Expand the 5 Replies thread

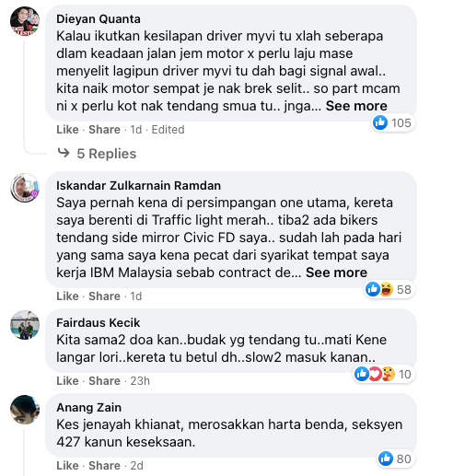coord(106,154)
